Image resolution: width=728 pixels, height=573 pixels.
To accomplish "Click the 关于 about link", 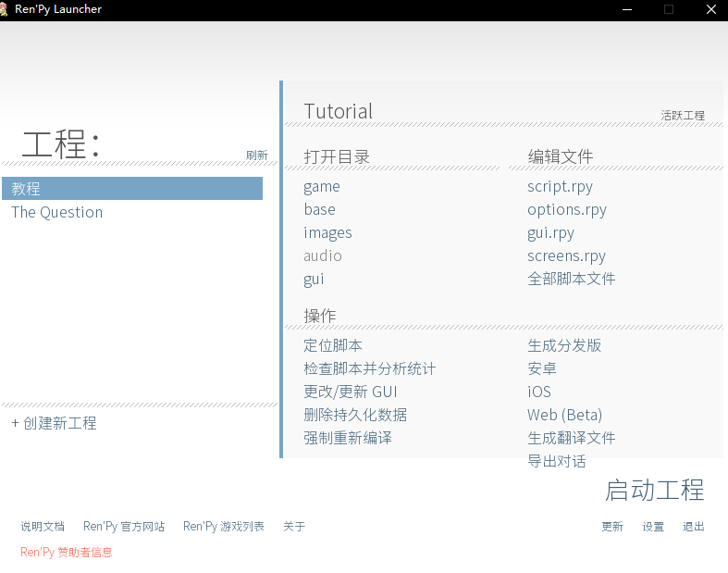I will [294, 527].
